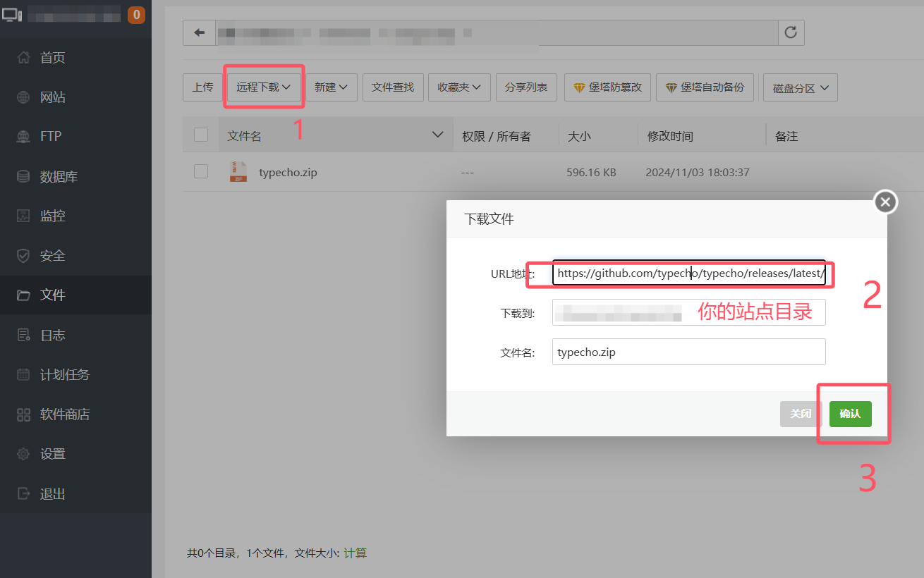This screenshot has width=924, height=578.
Task: Check the typecho.zip row checkbox
Action: coord(201,171)
